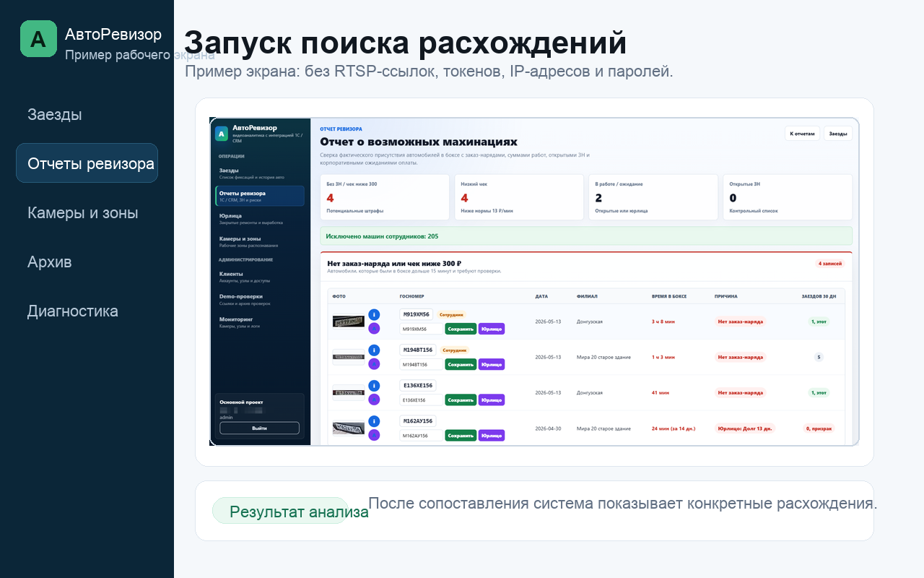Click the purple circle icon for M194BT156
This screenshot has width=924, height=578.
(374, 364)
